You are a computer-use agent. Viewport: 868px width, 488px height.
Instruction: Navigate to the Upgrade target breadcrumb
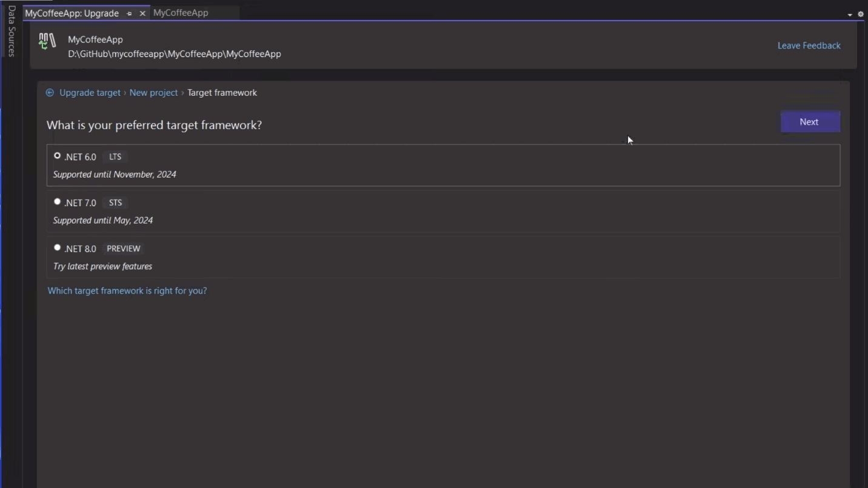coord(89,92)
